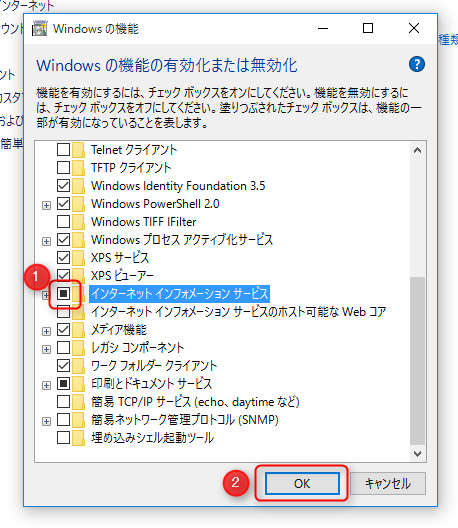The width and height of the screenshot is (458, 528).
Task: Check the レガシ コンポーネント checkbox
Action: click(x=63, y=348)
